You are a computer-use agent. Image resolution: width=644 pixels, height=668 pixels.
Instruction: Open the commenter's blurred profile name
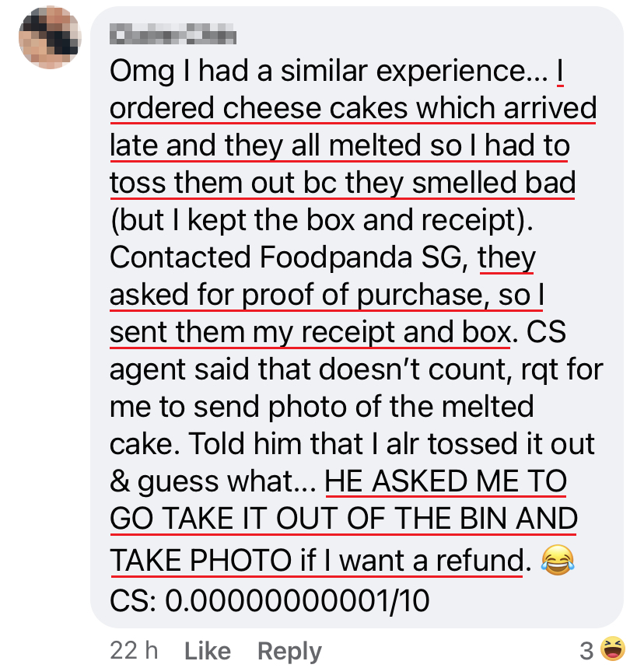click(173, 36)
